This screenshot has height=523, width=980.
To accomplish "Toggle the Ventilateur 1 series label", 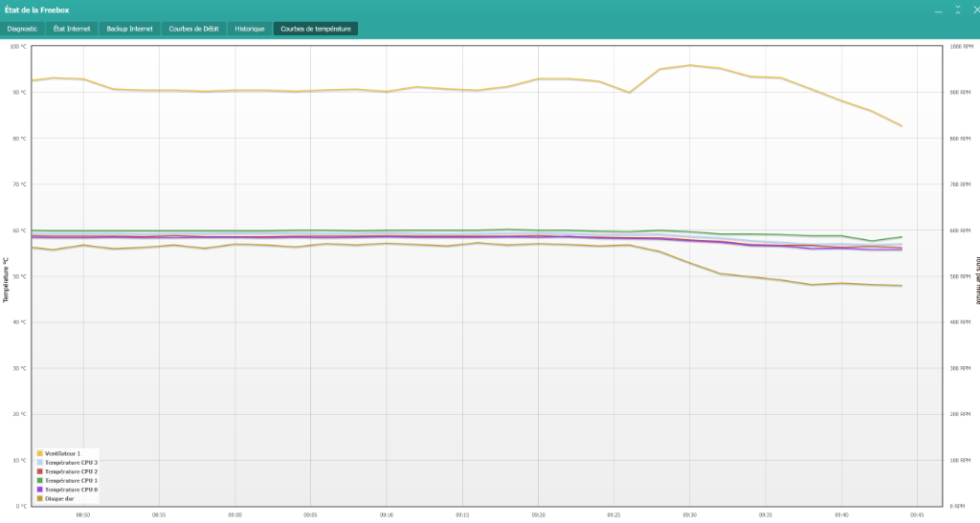I will pos(62,453).
